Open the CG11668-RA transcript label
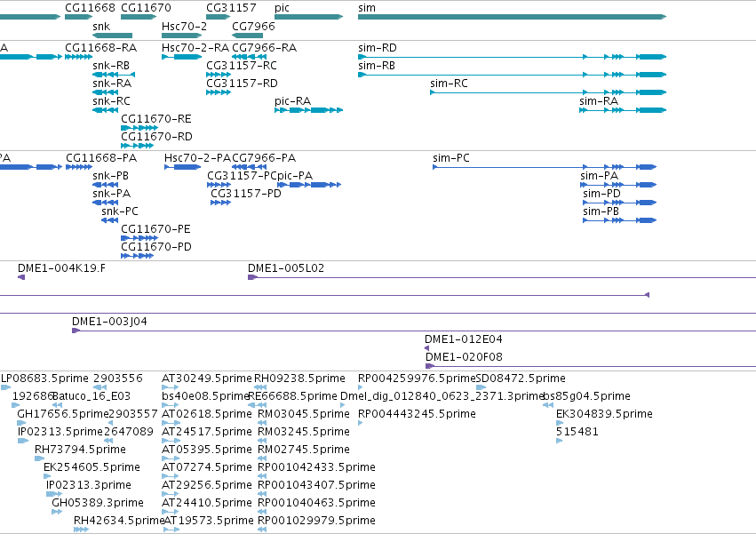756x534 pixels. pyautogui.click(x=100, y=48)
